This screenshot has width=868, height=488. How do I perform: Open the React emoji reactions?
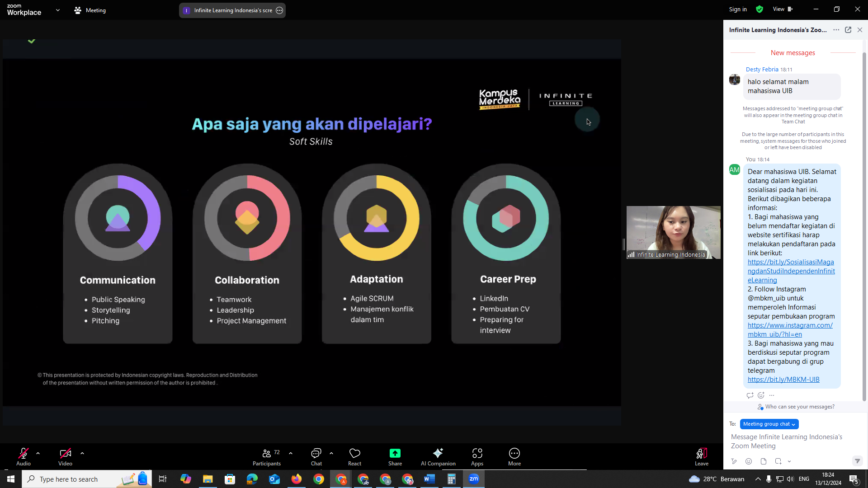pos(354,454)
